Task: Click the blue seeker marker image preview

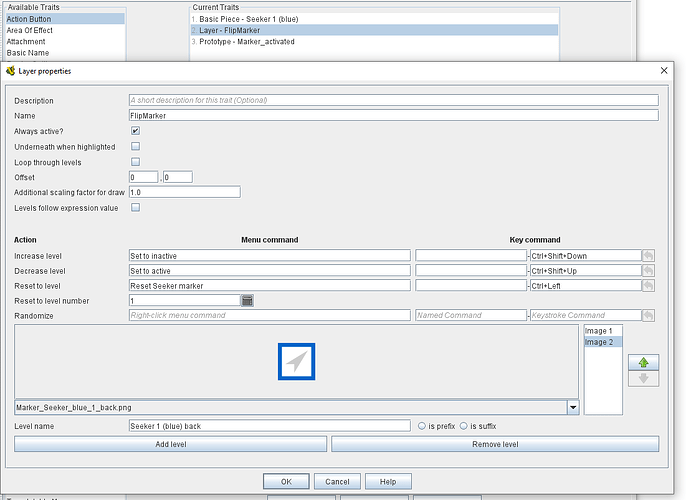Action: pyautogui.click(x=296, y=361)
